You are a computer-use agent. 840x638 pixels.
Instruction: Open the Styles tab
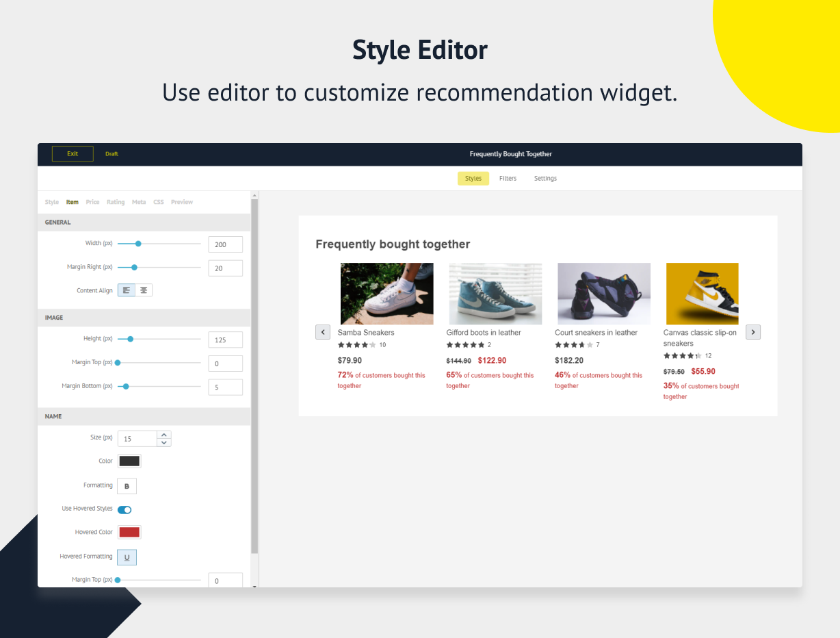(473, 179)
